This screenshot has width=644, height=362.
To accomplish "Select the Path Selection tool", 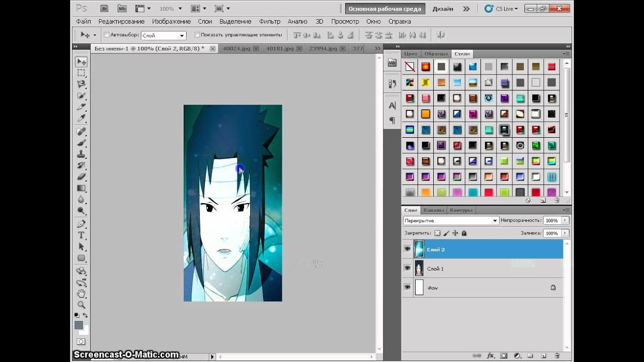I will (81, 246).
